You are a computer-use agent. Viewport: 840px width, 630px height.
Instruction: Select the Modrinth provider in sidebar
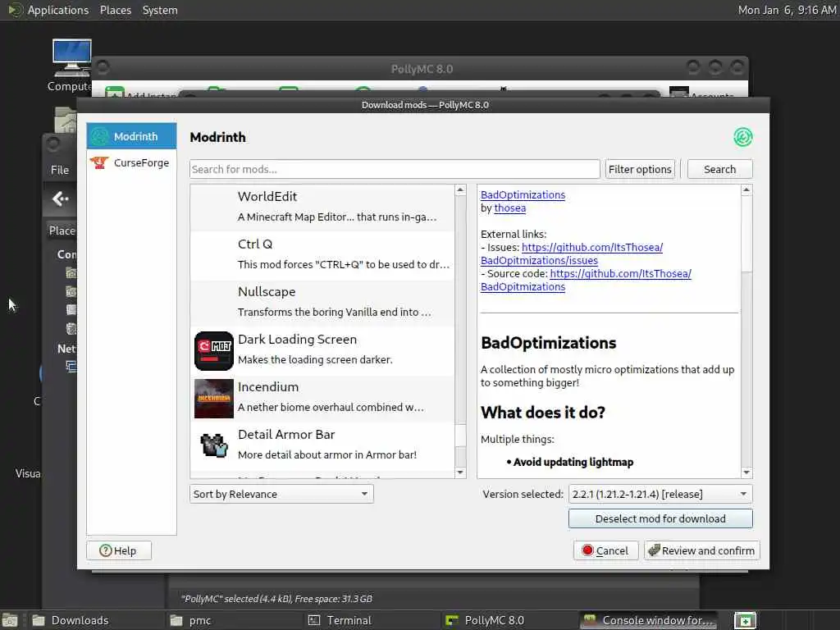tap(131, 136)
